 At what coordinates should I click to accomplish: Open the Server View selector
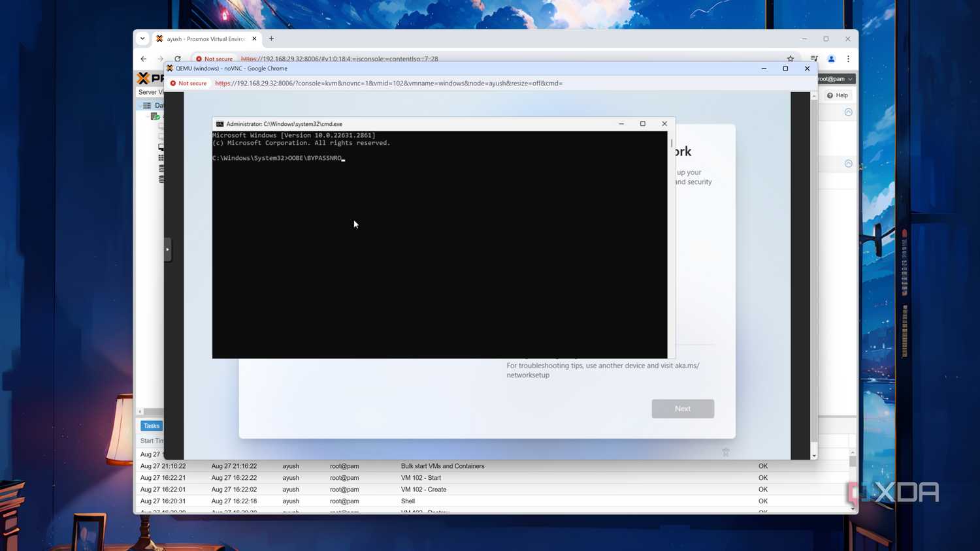click(150, 92)
